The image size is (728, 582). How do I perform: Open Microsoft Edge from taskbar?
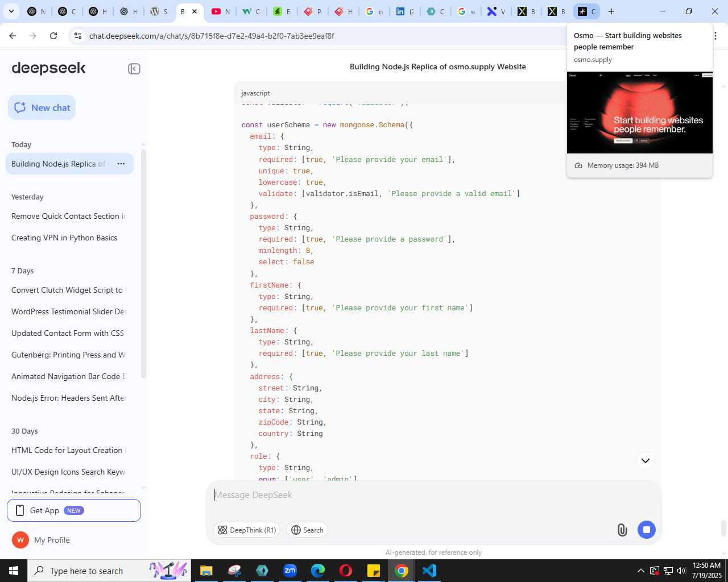(x=318, y=571)
